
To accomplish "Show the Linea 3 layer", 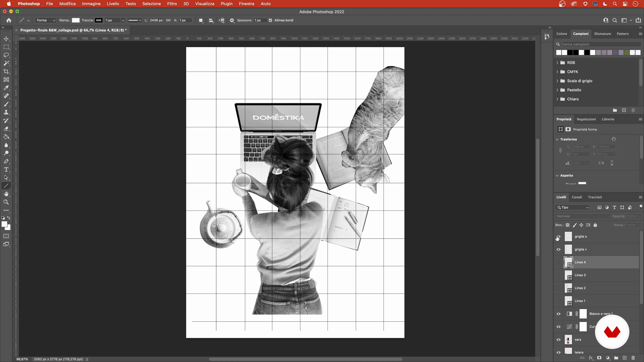I will click(x=558, y=275).
